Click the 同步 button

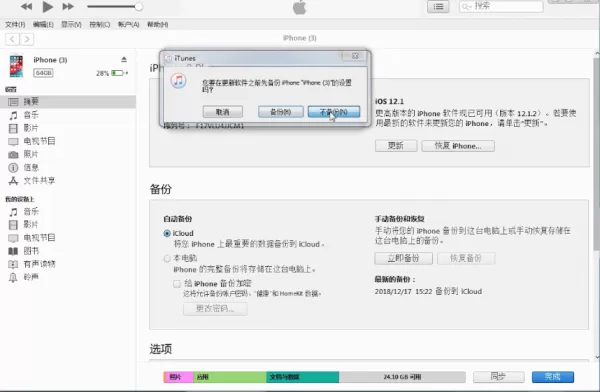(x=499, y=377)
